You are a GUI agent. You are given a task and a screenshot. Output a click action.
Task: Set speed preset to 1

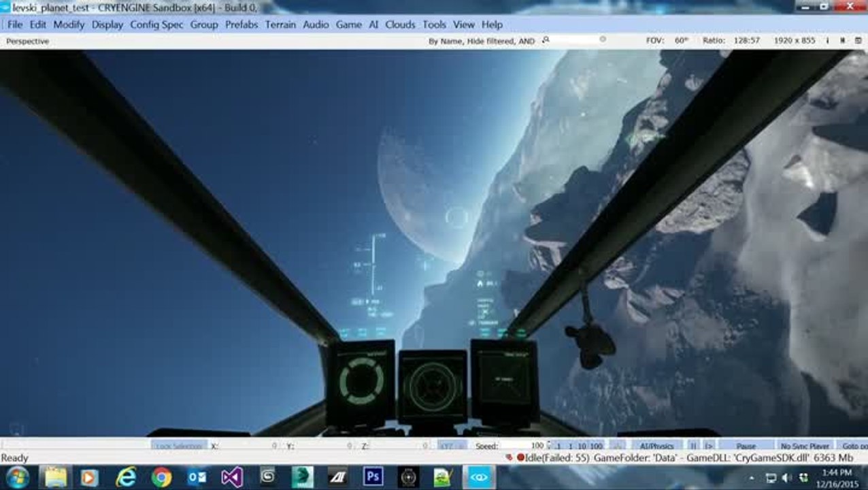point(570,446)
